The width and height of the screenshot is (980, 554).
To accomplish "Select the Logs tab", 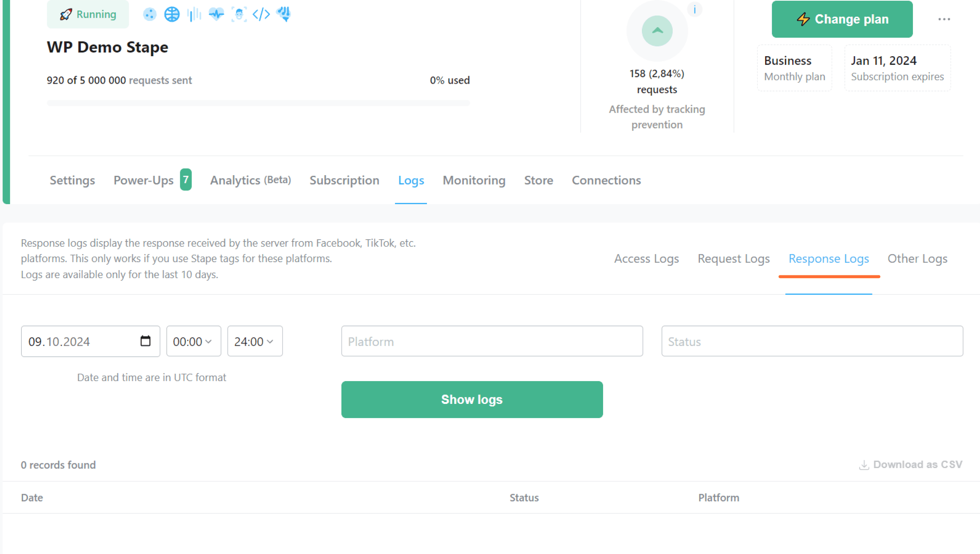I will [411, 180].
